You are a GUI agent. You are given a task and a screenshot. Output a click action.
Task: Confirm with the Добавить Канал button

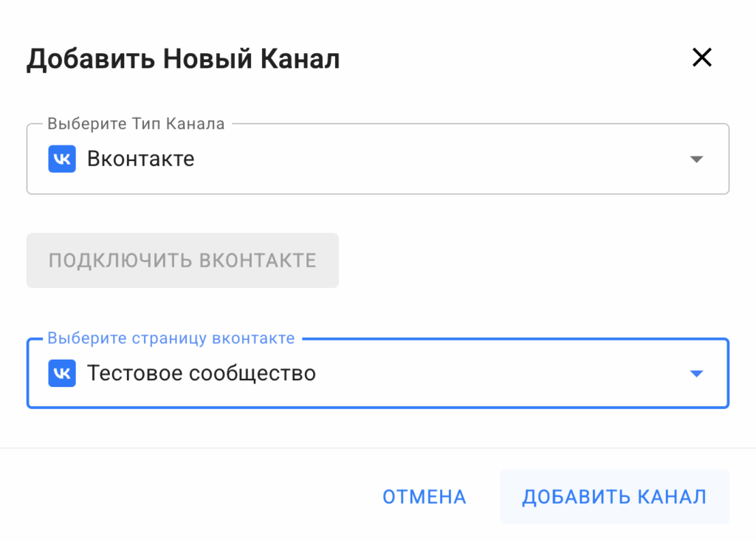614,497
